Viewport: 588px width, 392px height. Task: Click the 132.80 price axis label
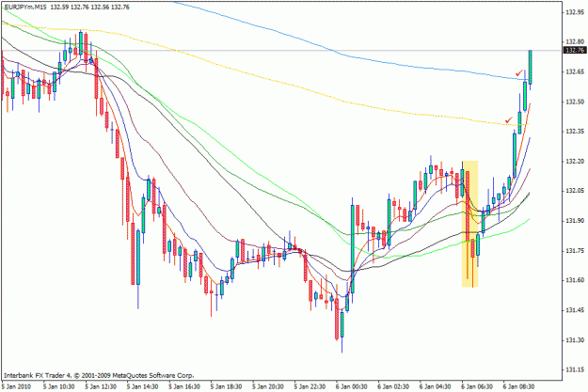[x=575, y=41]
